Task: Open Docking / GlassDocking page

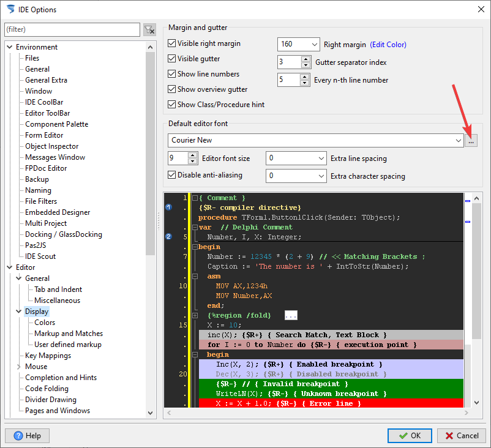Action: pyautogui.click(x=64, y=234)
